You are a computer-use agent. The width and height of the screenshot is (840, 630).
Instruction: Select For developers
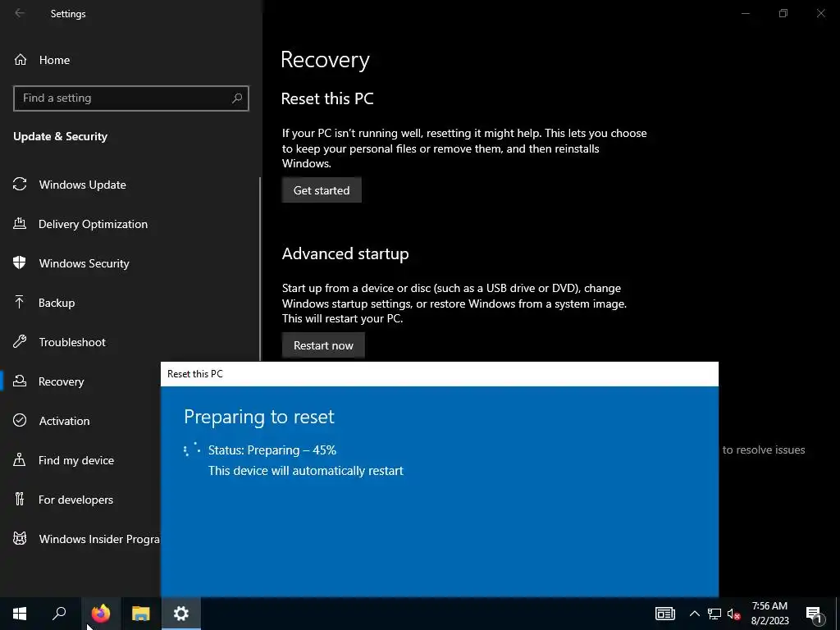coord(75,500)
